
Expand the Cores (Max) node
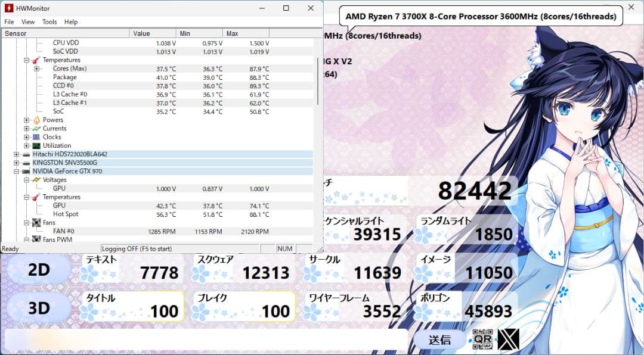[36, 68]
